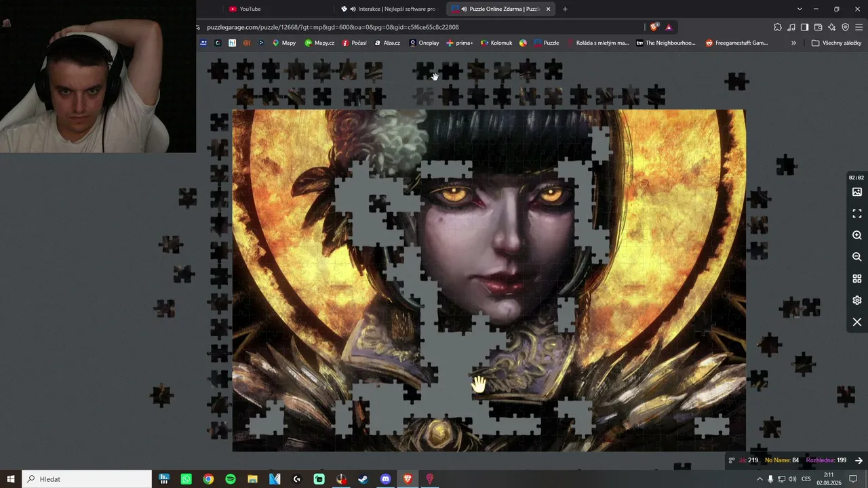Open Discord from taskbar
The height and width of the screenshot is (488, 868).
click(386, 479)
